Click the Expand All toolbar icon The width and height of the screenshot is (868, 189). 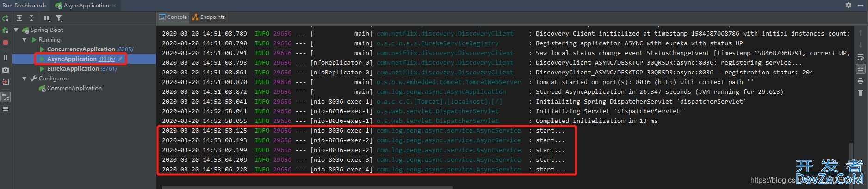(x=19, y=18)
